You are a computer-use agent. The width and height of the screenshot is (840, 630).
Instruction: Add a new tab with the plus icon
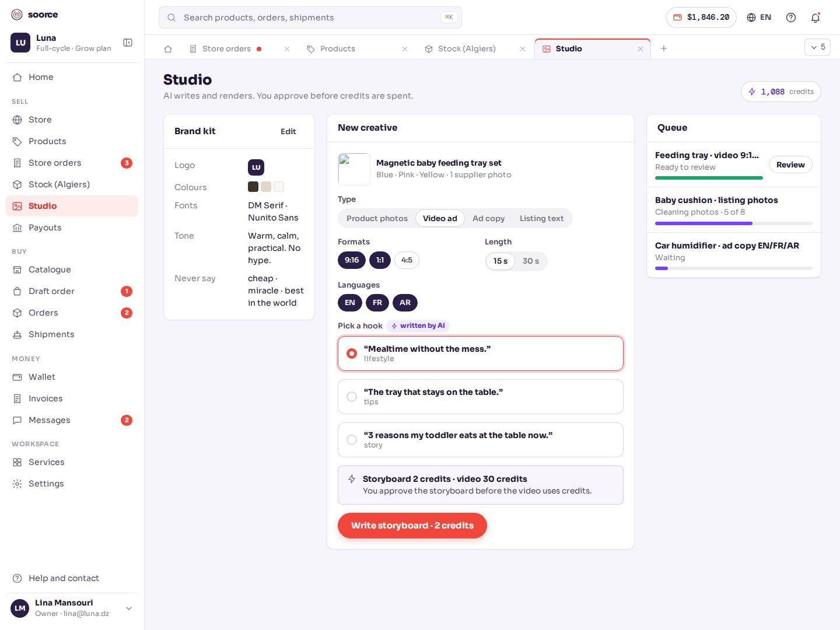coord(664,48)
